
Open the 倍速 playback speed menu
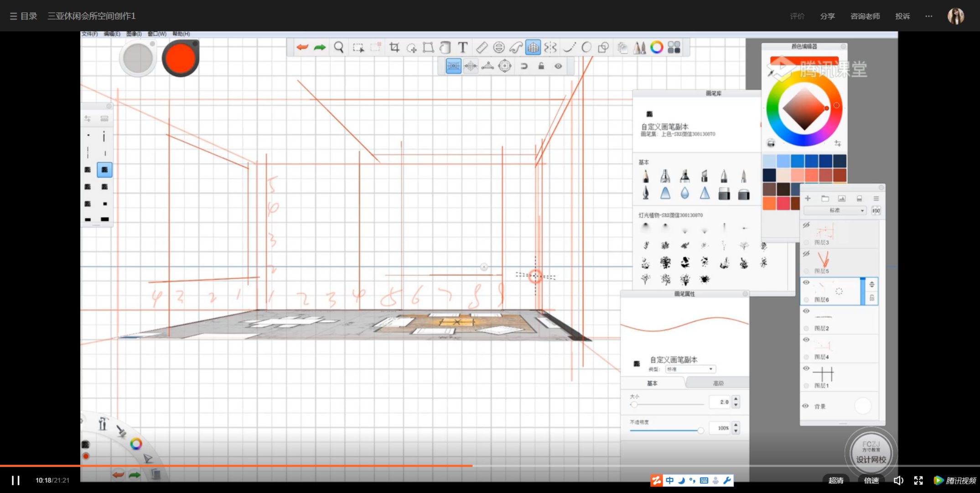871,480
